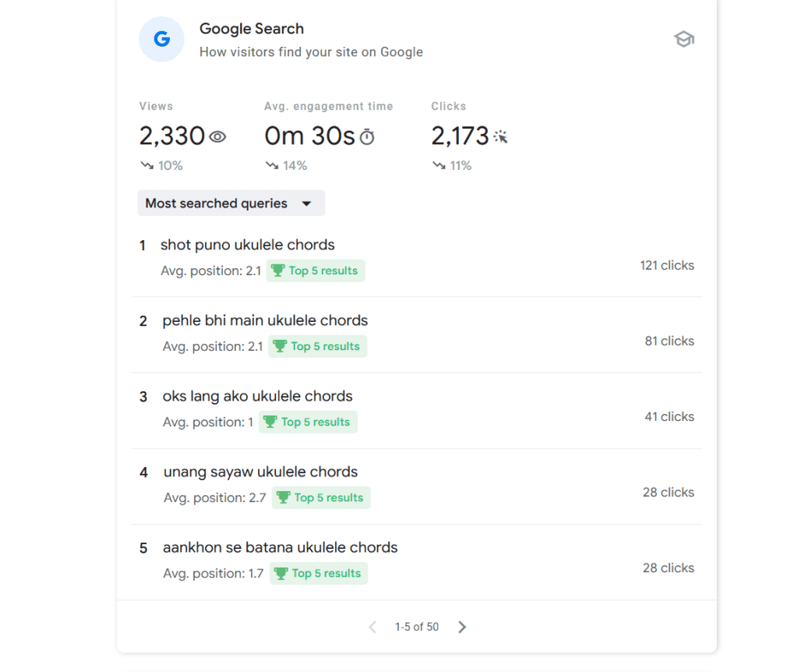Click trophy icon for shot puno query
Viewport: 798px width, 672px height.
click(x=277, y=271)
